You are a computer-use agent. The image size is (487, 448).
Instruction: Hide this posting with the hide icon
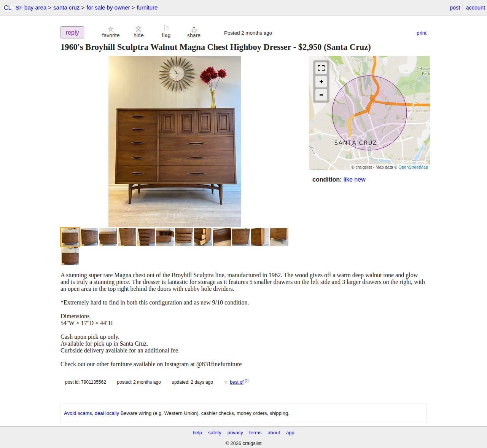(x=138, y=29)
